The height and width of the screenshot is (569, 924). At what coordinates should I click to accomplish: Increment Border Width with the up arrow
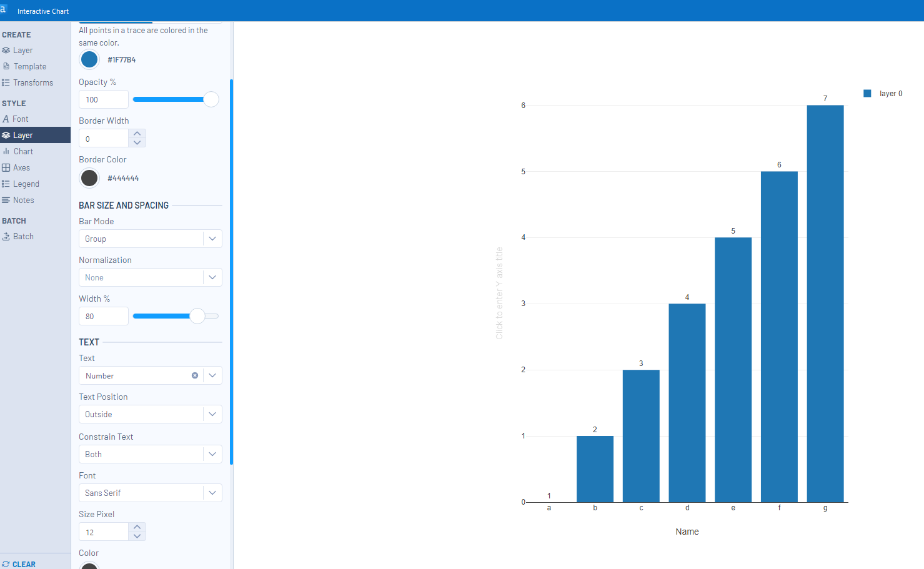click(x=137, y=133)
